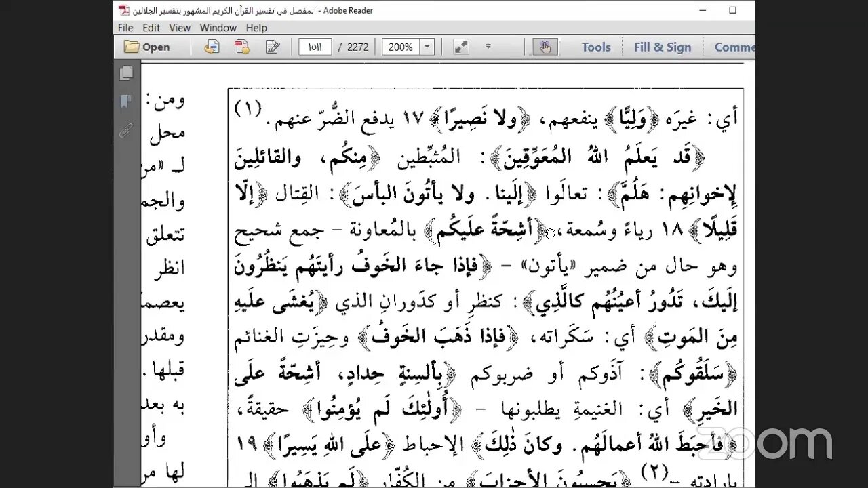This screenshot has width=868, height=488.
Task: Open the Bookmarks panel
Action: pyautogui.click(x=126, y=102)
